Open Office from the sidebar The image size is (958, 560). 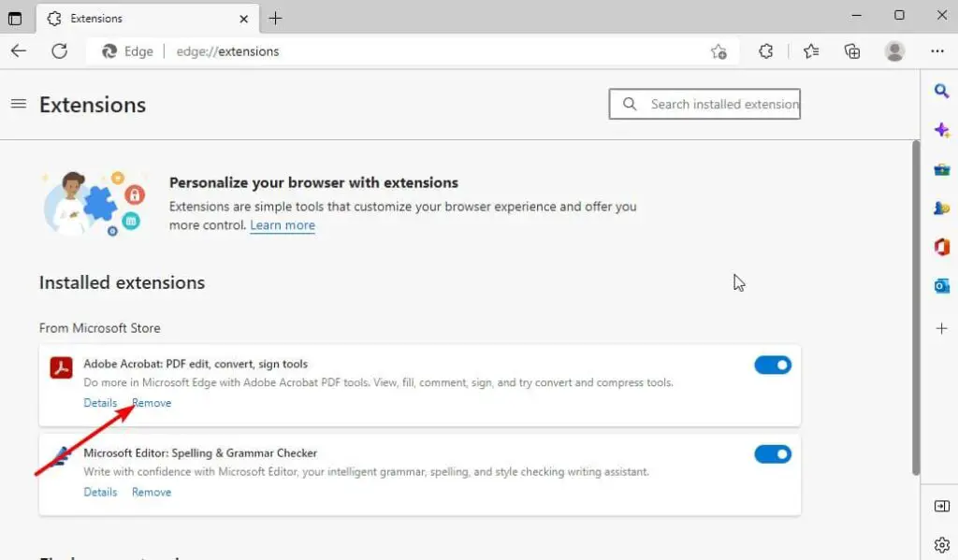click(941, 247)
